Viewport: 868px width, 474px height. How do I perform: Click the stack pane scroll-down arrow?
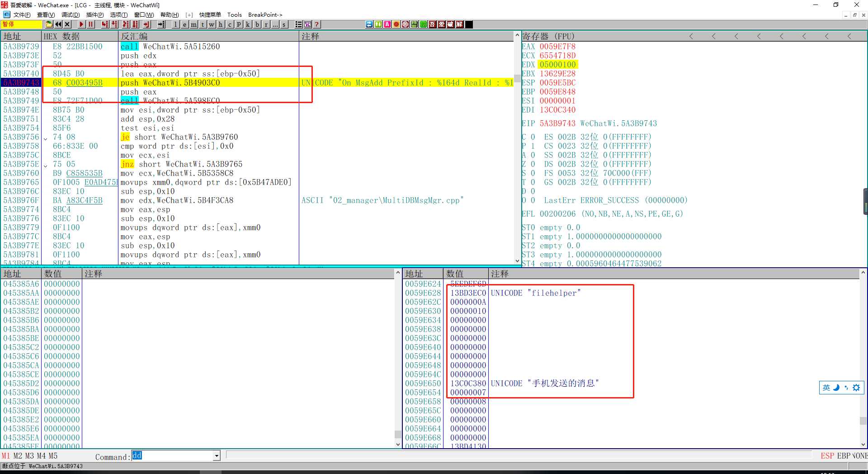click(863, 445)
